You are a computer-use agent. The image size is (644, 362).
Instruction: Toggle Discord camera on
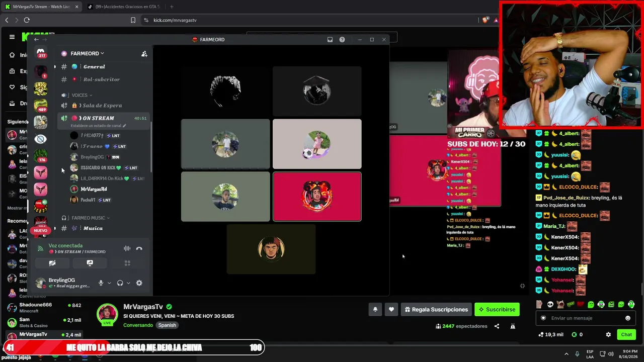click(52, 263)
